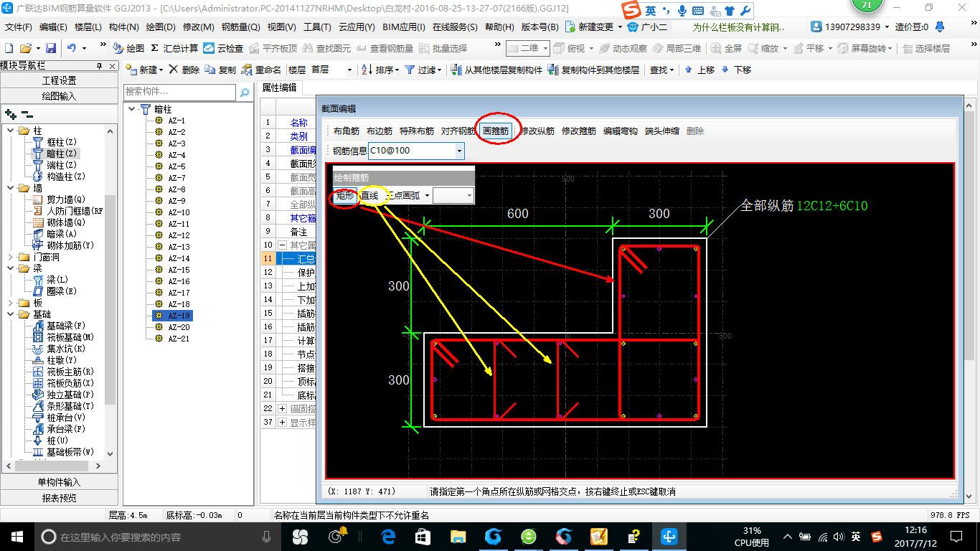Click the 矩形 rectangle draw button
This screenshot has width=980, height=551.
coord(346,195)
